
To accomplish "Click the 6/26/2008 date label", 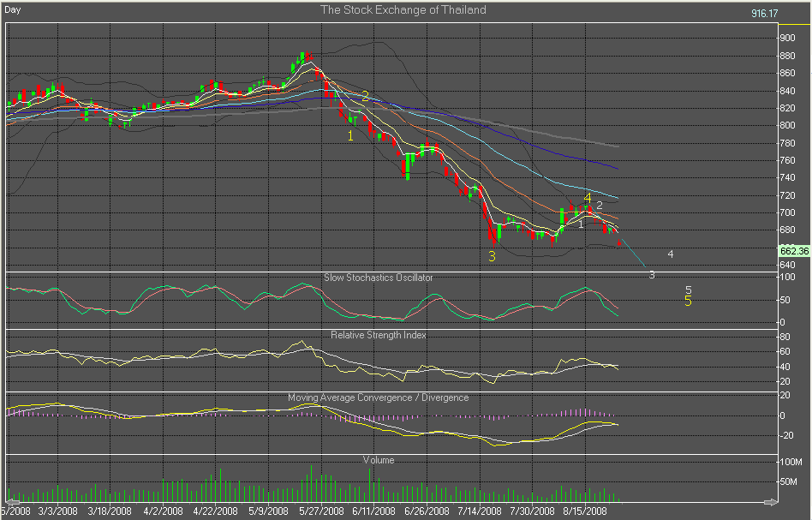I will click(427, 511).
